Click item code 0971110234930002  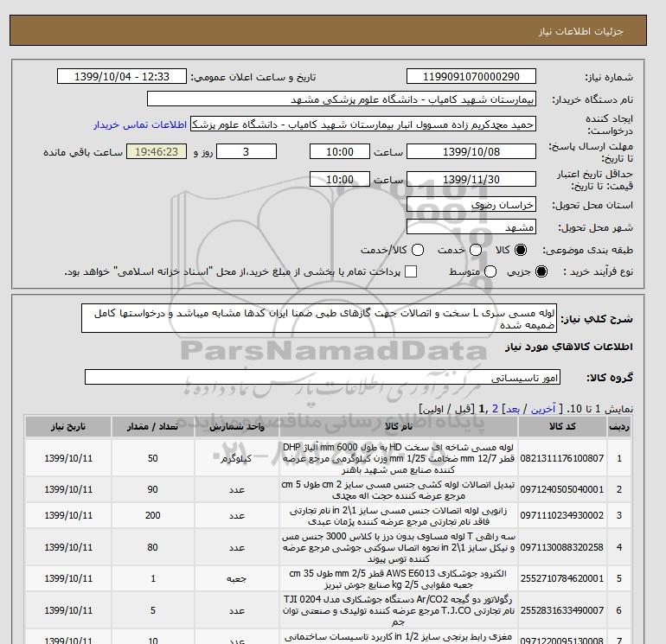pyautogui.click(x=562, y=515)
